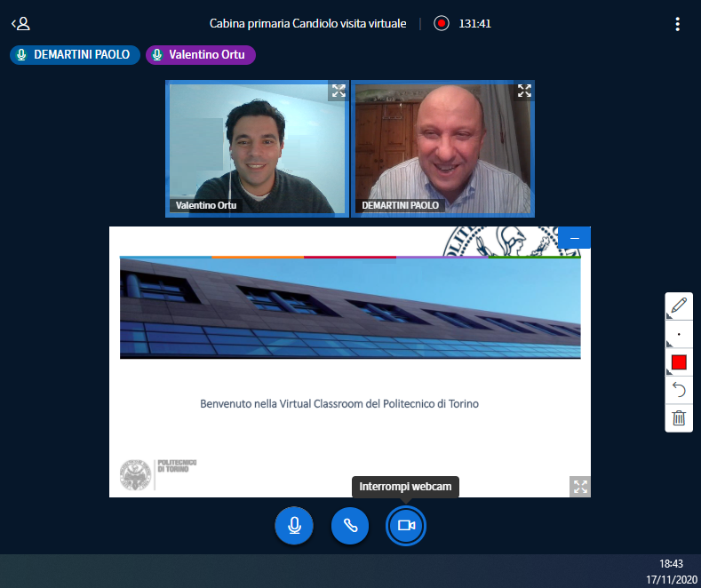
Task: Pick the red annotation color swatch
Action: (x=679, y=362)
